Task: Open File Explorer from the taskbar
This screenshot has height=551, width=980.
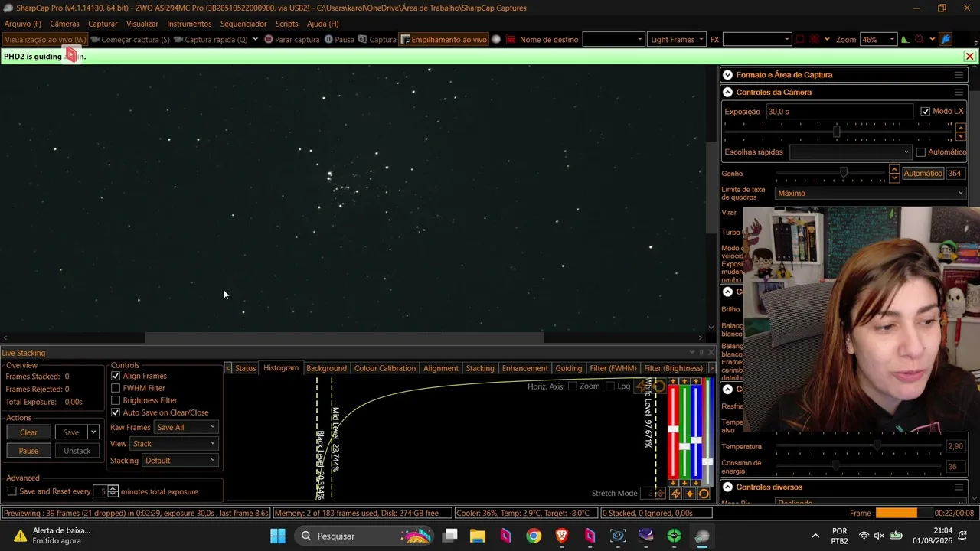Action: [x=478, y=536]
